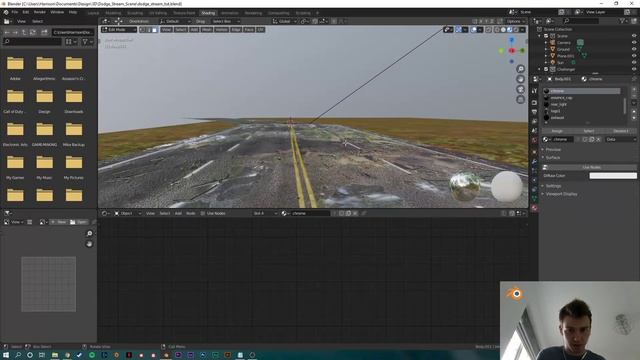Select face select mode icon
The image size is (640, 360).
tap(154, 30)
